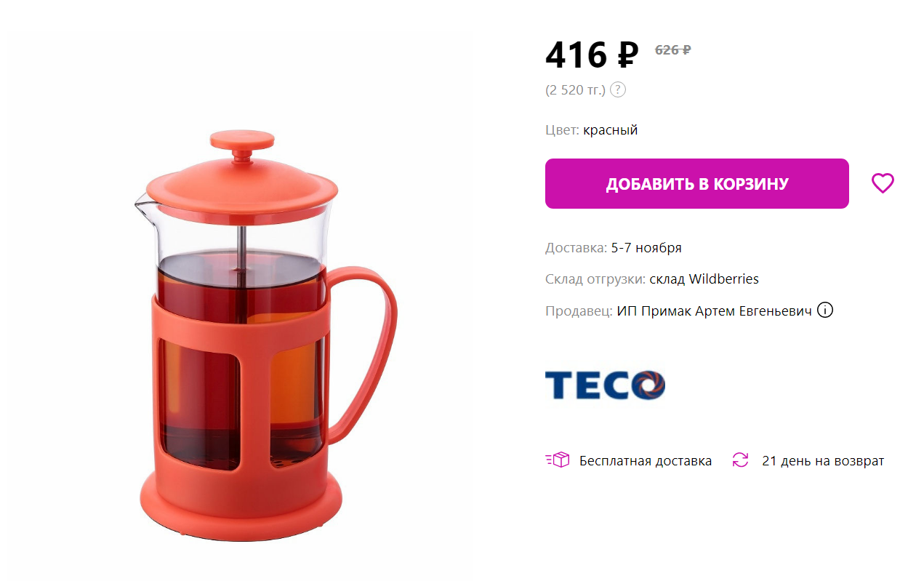Click the current price 416 ₽
The height and width of the screenshot is (581, 924).
592,55
